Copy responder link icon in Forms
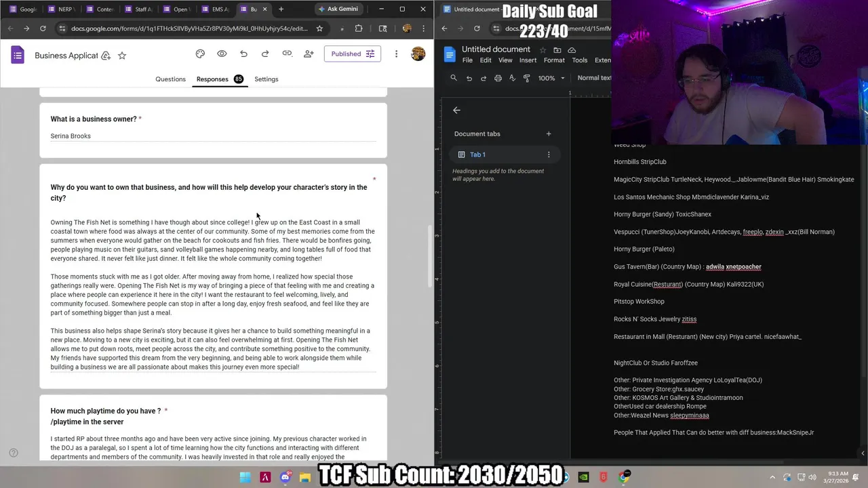Screen dimensions: 868x488 click(287, 54)
